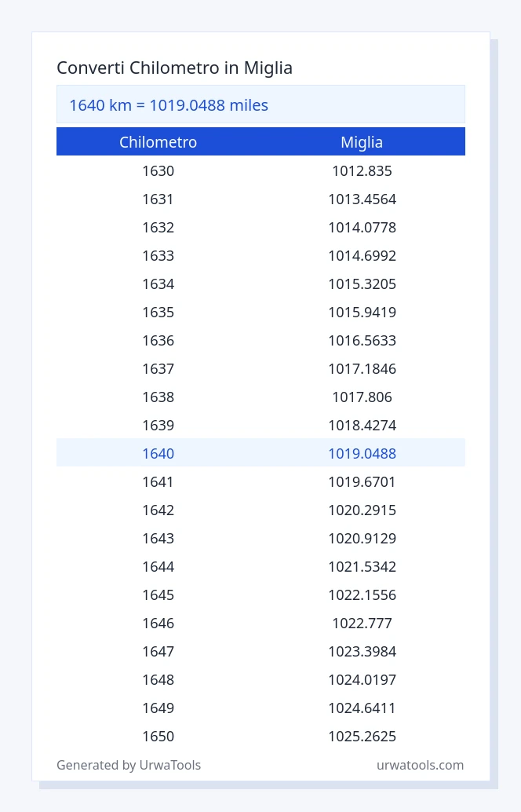Click the 1019.0488 miles value in table

point(363,453)
